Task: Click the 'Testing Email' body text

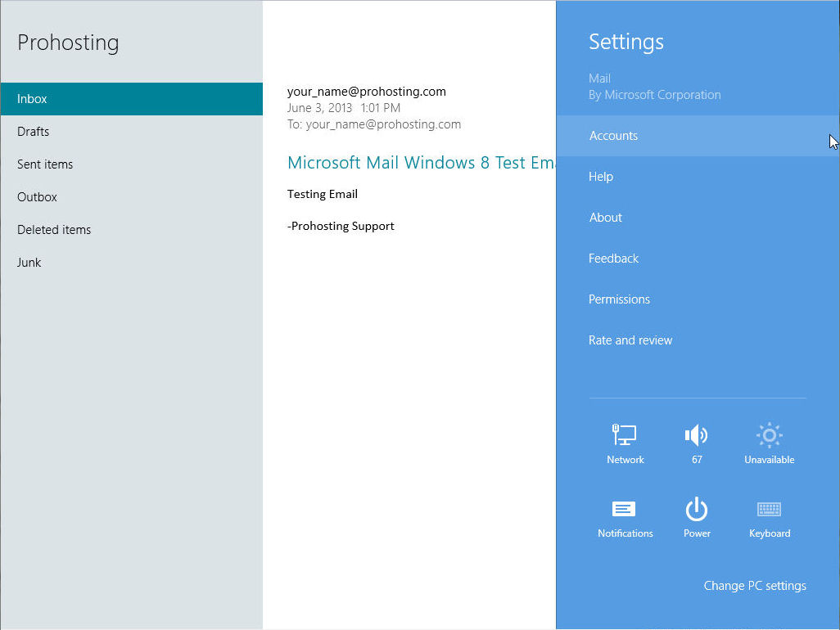Action: (323, 194)
